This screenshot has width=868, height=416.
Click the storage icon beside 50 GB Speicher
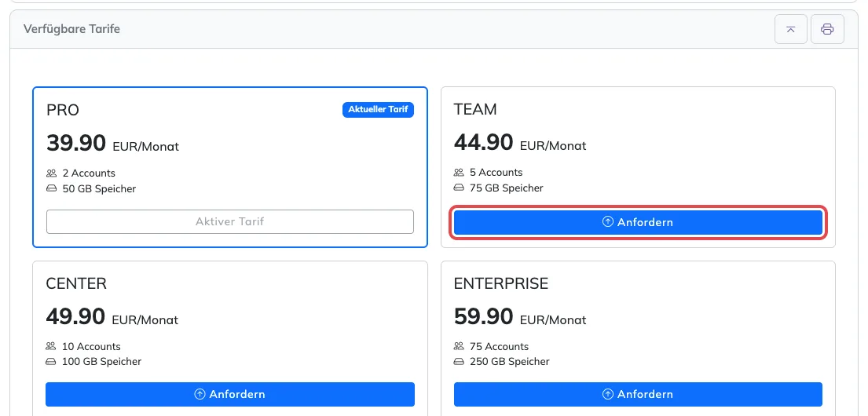(52, 188)
